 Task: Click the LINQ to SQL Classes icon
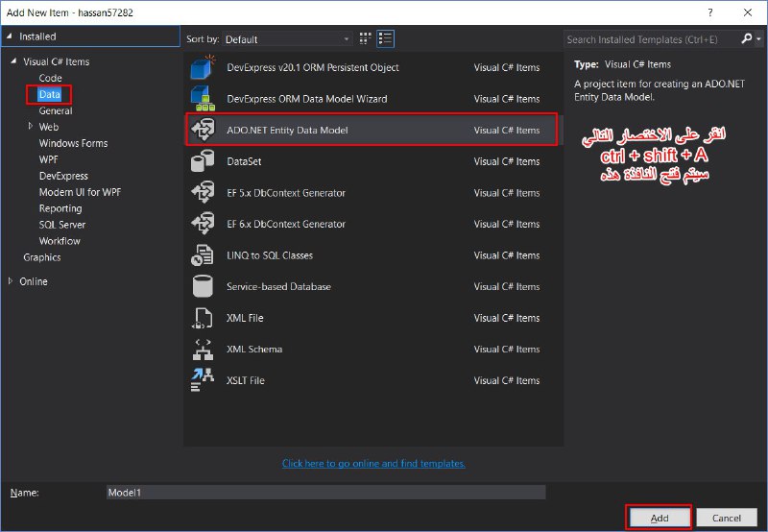203,255
